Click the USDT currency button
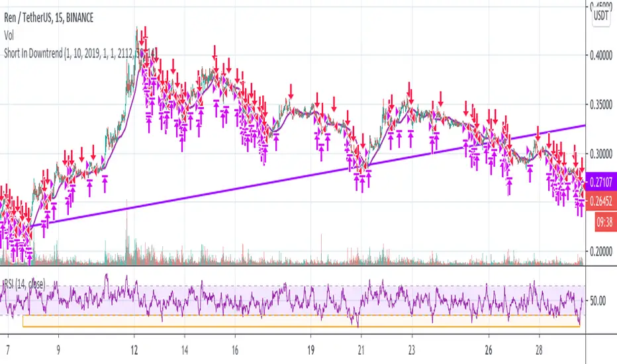This screenshot has width=617, height=364. 601,16
